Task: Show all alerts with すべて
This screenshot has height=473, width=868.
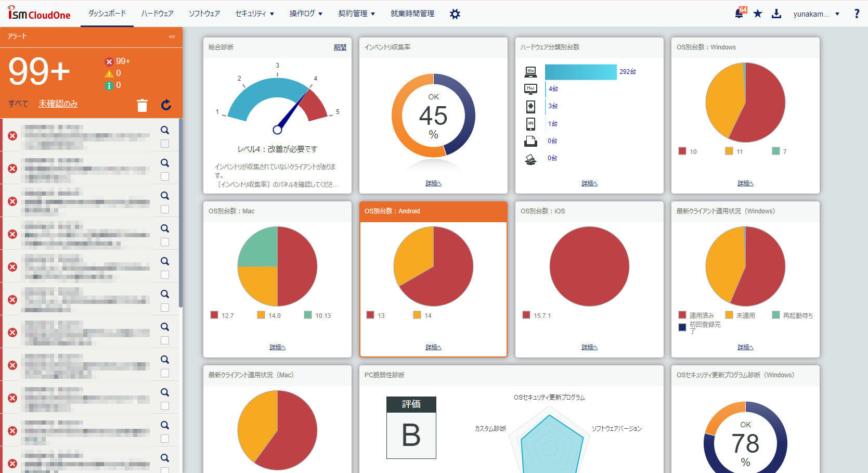Action: 18,104
